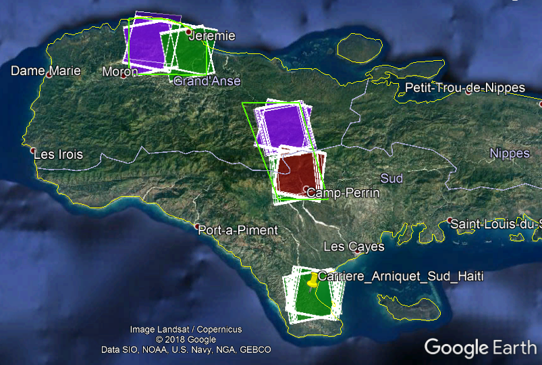Click the yellow pushpin placemark icon
The image size is (542, 365).
coord(312,281)
